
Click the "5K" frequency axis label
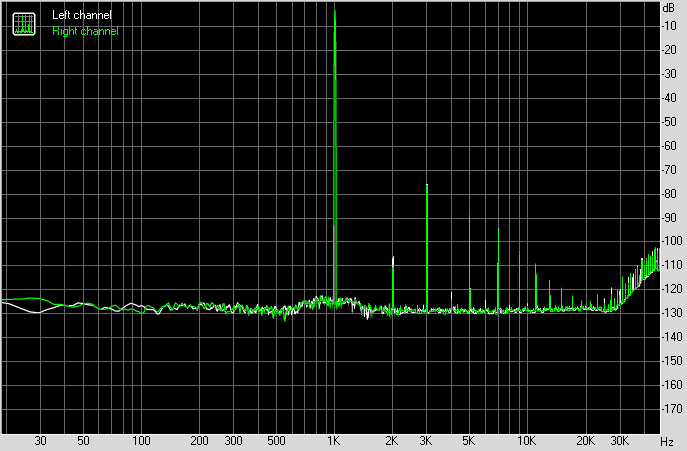point(468,440)
